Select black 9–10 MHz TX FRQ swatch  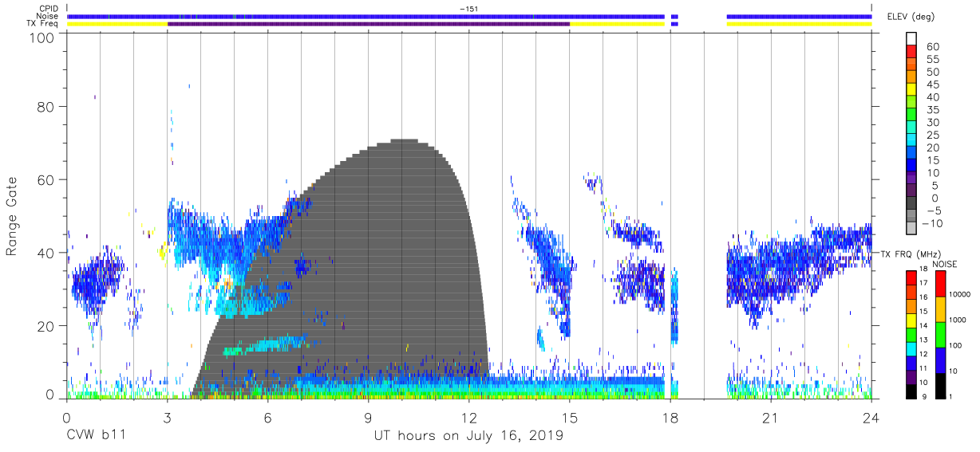point(911,390)
